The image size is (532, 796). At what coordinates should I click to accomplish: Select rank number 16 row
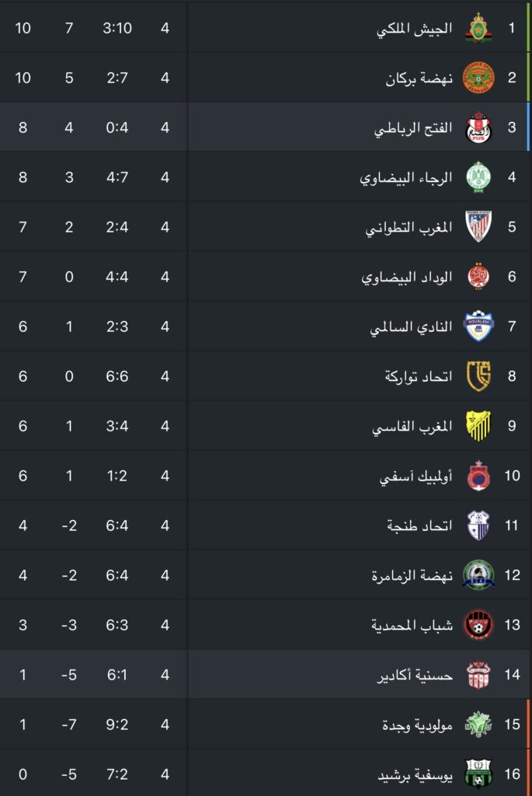(x=266, y=773)
